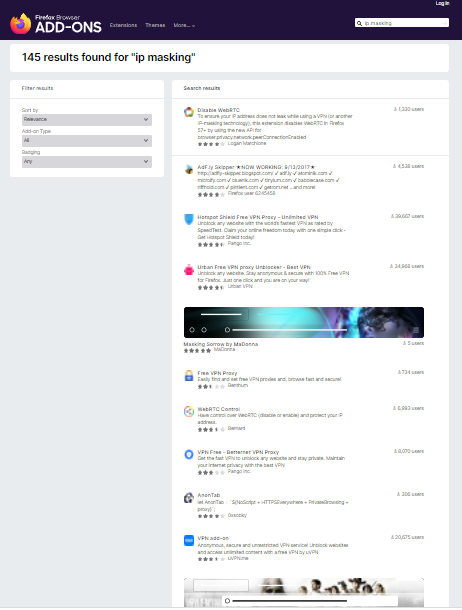Click the Urban Free VPN pink icon

189,269
